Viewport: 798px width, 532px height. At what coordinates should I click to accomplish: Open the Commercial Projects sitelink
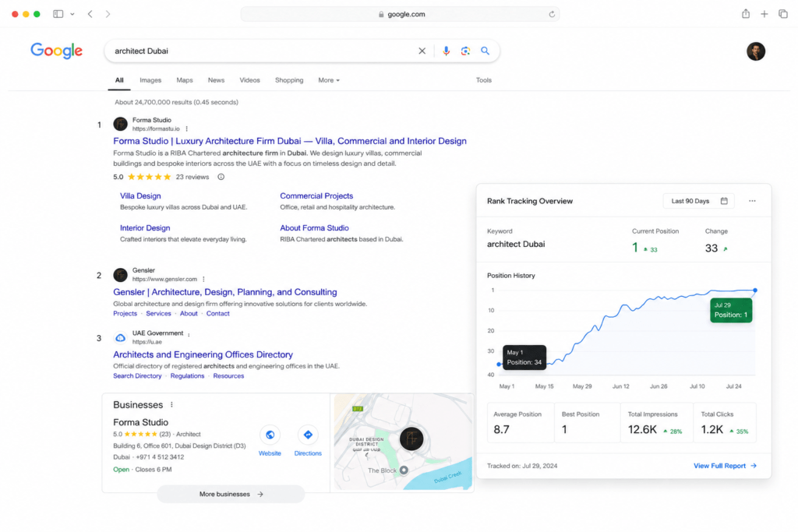(x=316, y=196)
